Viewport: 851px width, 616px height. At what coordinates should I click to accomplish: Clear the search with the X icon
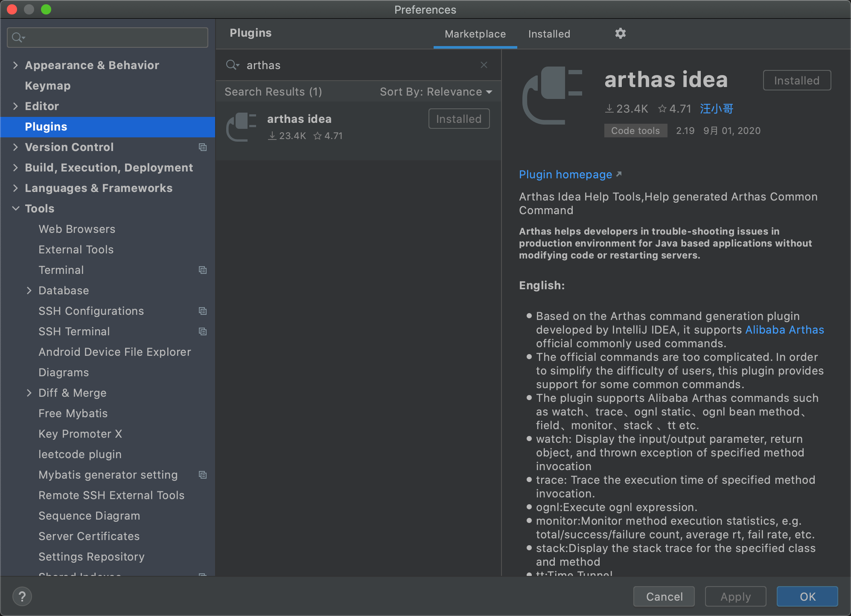484,65
